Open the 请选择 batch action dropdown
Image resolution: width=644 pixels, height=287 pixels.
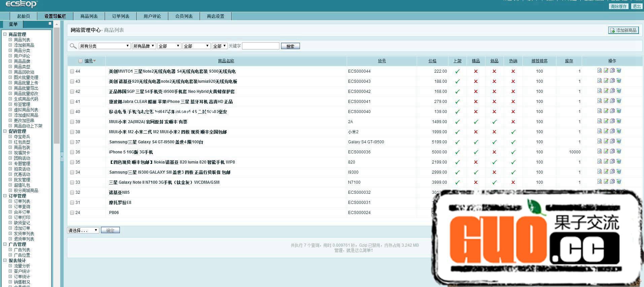tap(83, 230)
